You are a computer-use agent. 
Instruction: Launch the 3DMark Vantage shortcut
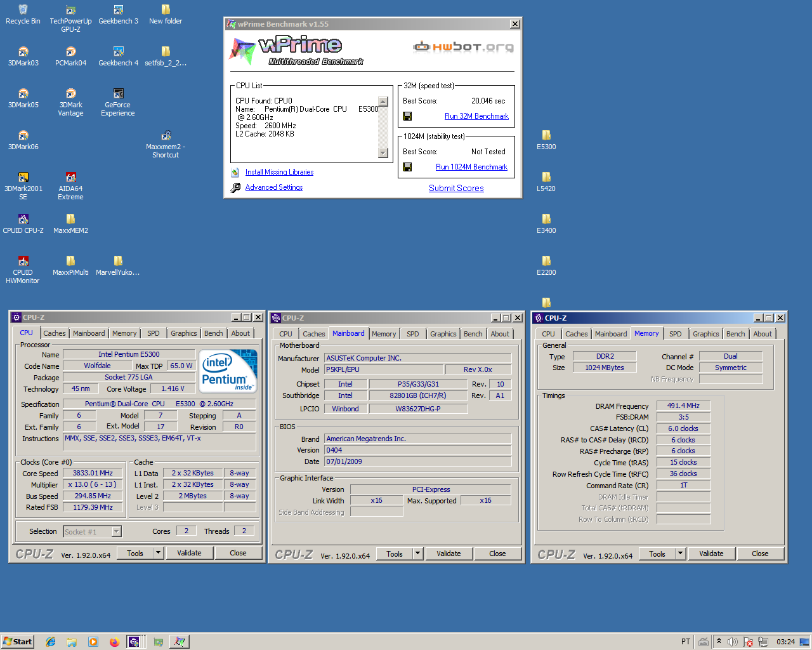pyautogui.click(x=70, y=102)
